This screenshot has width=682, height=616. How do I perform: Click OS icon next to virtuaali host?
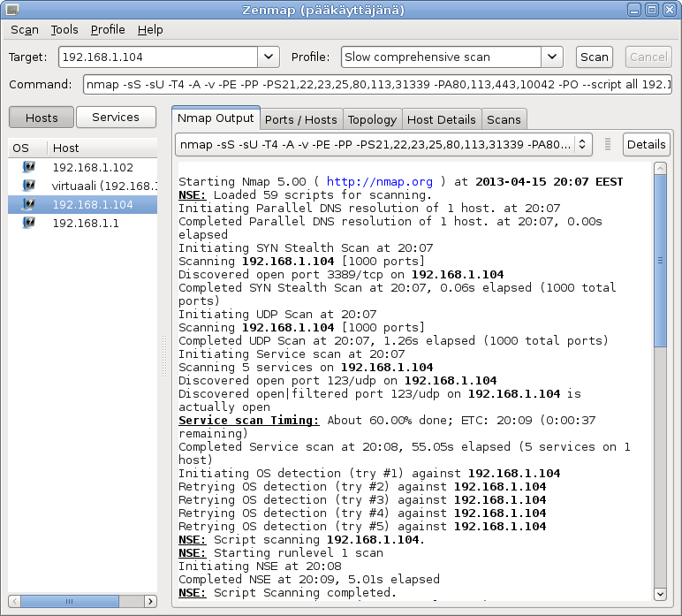pyautogui.click(x=28, y=186)
